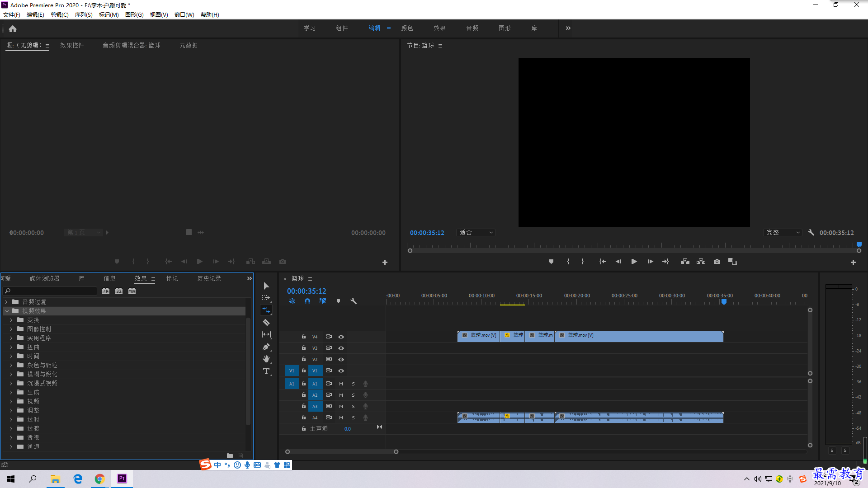The width and height of the screenshot is (868, 488).
Task: Select the Selection tool arrow
Action: (x=266, y=286)
